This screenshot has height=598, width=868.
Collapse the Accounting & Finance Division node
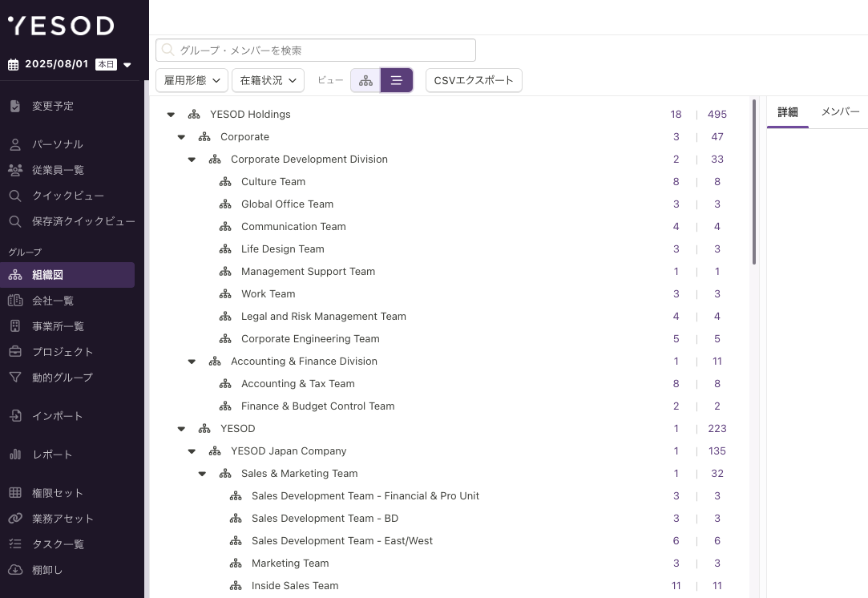tap(192, 362)
